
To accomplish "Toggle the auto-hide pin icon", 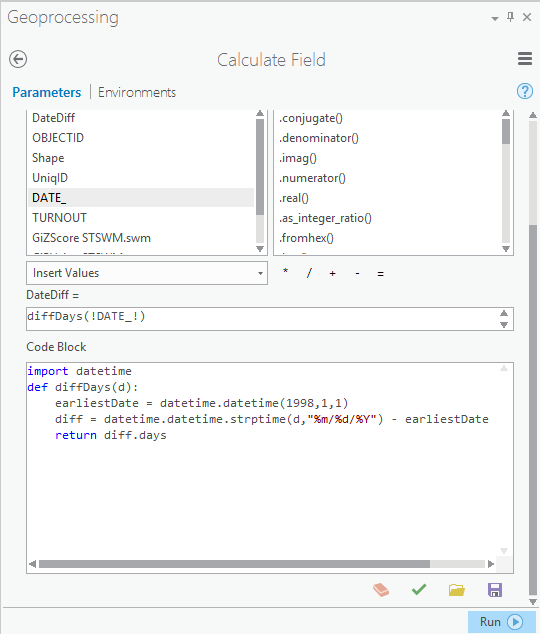I will tap(510, 17).
